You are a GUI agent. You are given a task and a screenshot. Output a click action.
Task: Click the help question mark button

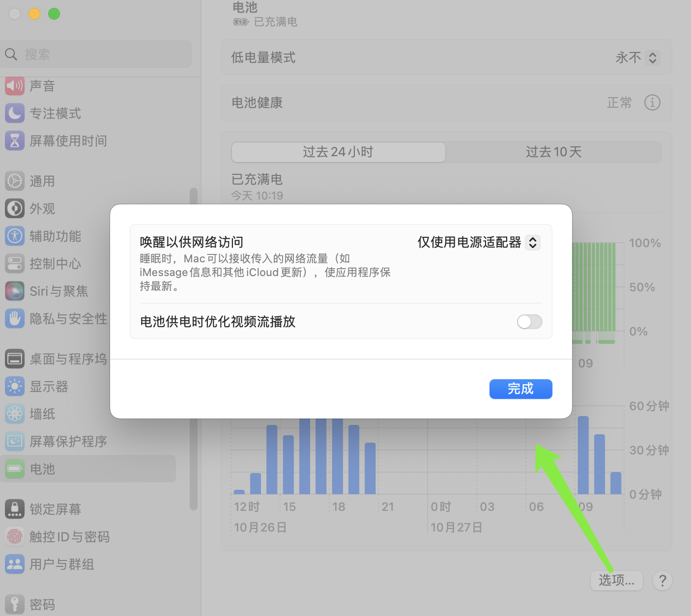662,581
